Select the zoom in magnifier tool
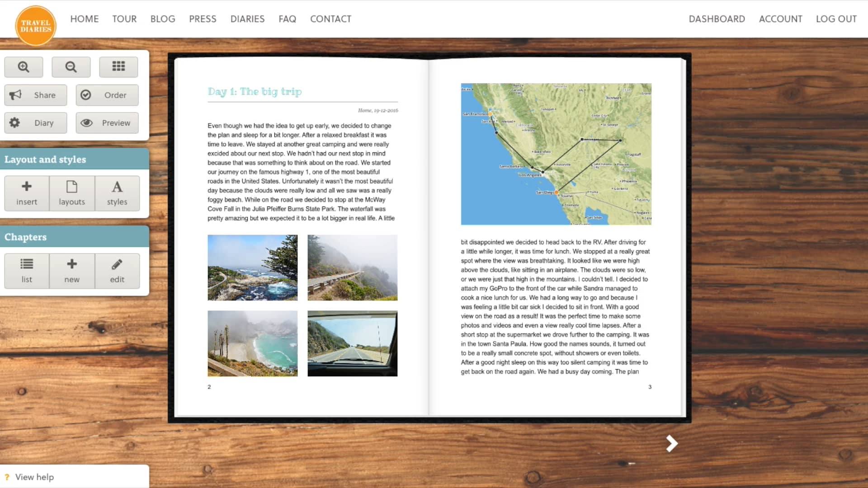 tap(24, 67)
